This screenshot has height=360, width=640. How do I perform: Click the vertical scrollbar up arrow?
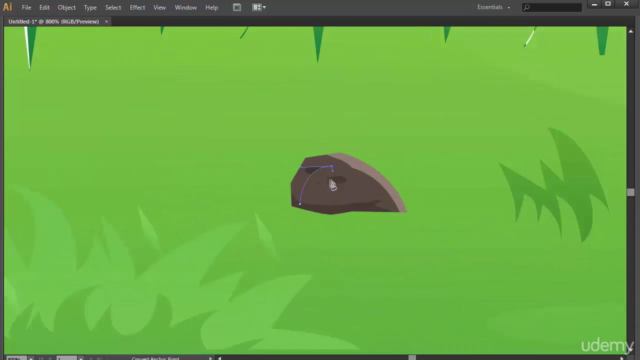click(631, 31)
